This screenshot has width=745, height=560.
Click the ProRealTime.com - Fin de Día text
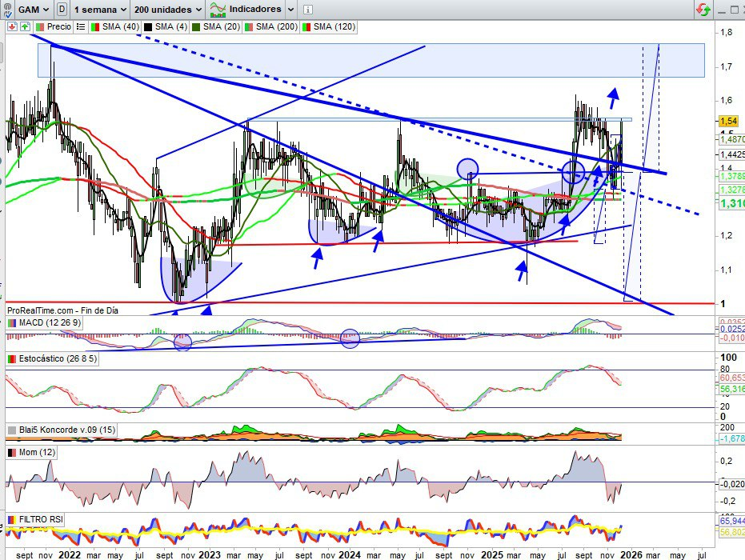point(62,310)
